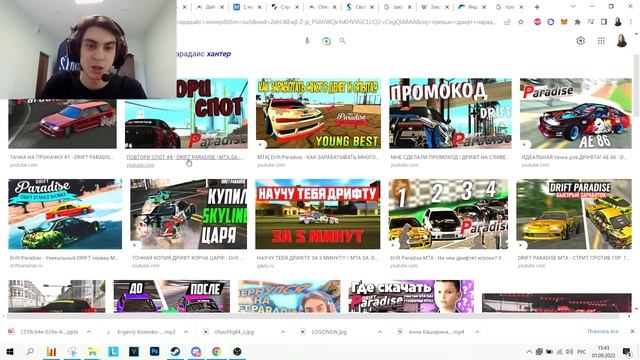Open 'КУПИЛ SKYLINE ЦАРЯ' thumbnail
This screenshot has width=640, height=360.
point(189,214)
